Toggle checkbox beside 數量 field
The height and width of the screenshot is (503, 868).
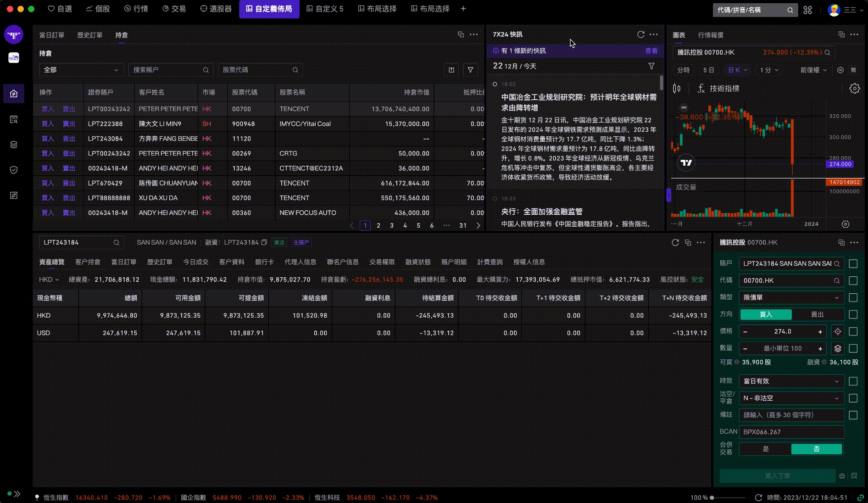click(x=853, y=348)
